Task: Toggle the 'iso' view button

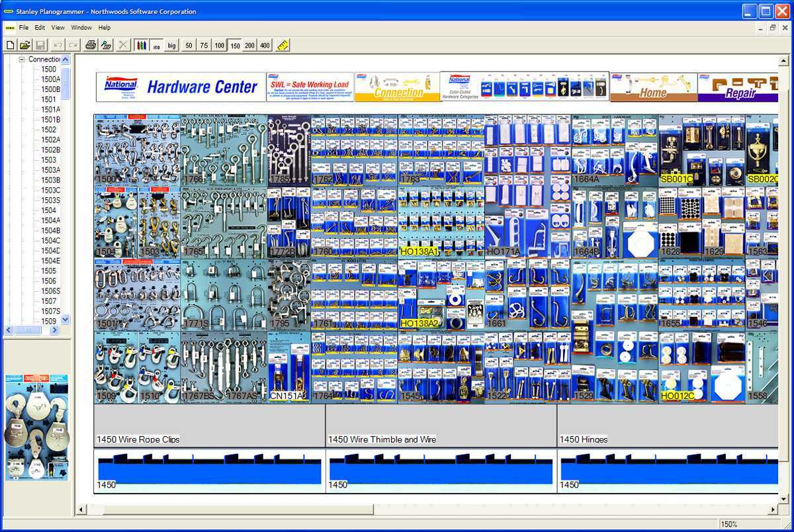Action: [156, 46]
